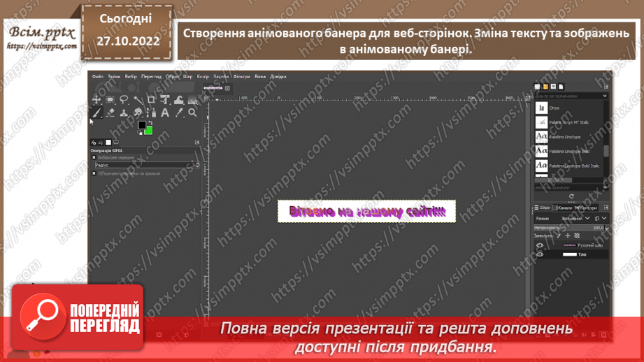Select the Move tool in the toolbox
Image resolution: width=644 pixels, height=362 pixels.
tap(96, 100)
